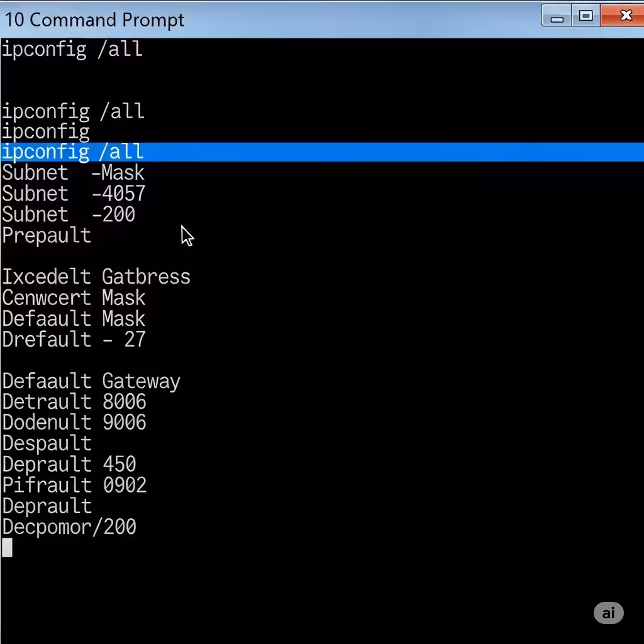Click the 'Pifrault 0902' line

pos(74,486)
